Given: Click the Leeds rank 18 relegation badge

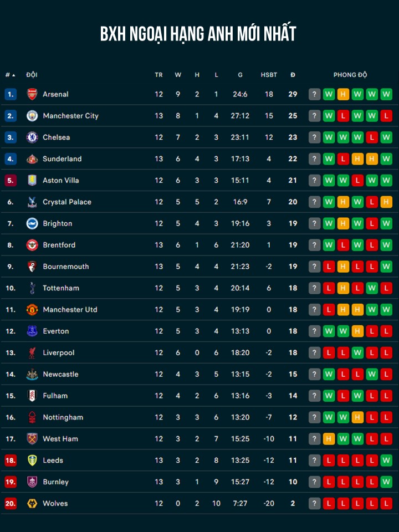Looking at the screenshot, I should (x=11, y=461).
